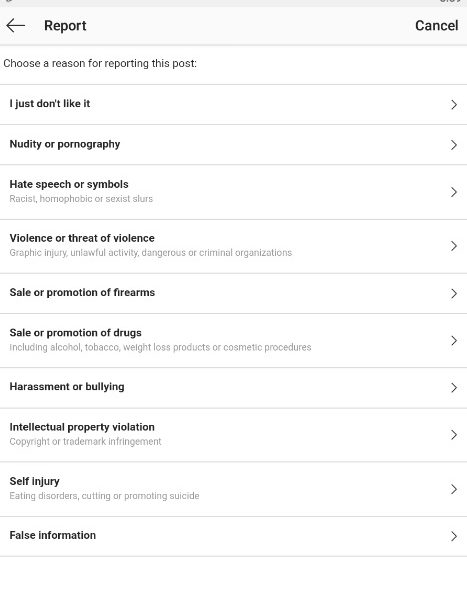Image resolution: width=467 pixels, height=604 pixels.
Task: Select Intellectual property violation reason
Action: pos(234,435)
